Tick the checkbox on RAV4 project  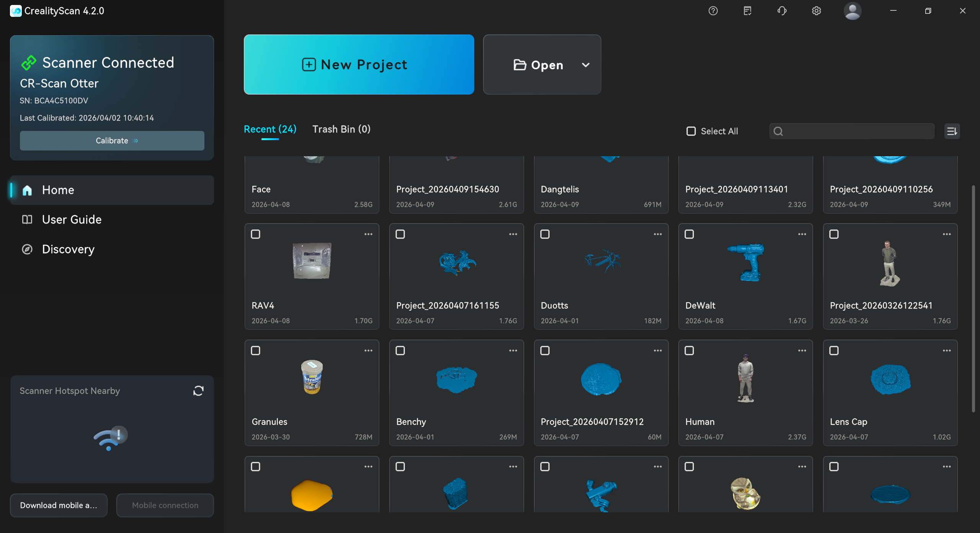pos(255,234)
